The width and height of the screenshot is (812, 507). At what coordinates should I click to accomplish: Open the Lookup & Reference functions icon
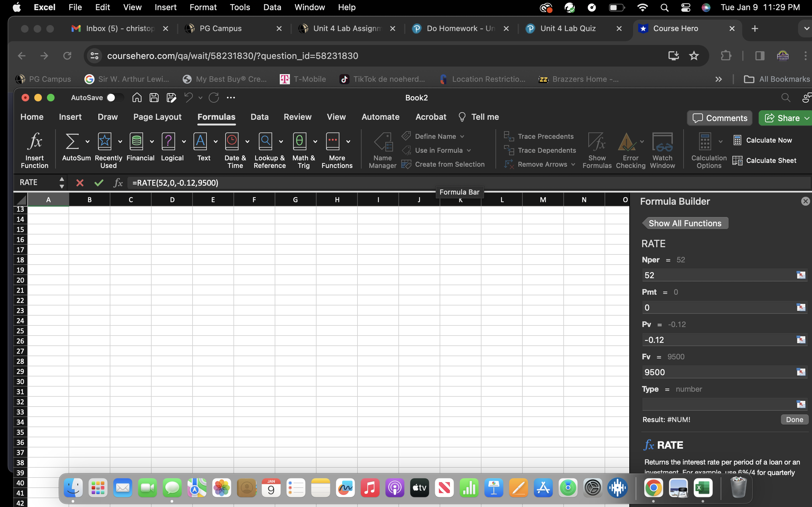tap(265, 141)
